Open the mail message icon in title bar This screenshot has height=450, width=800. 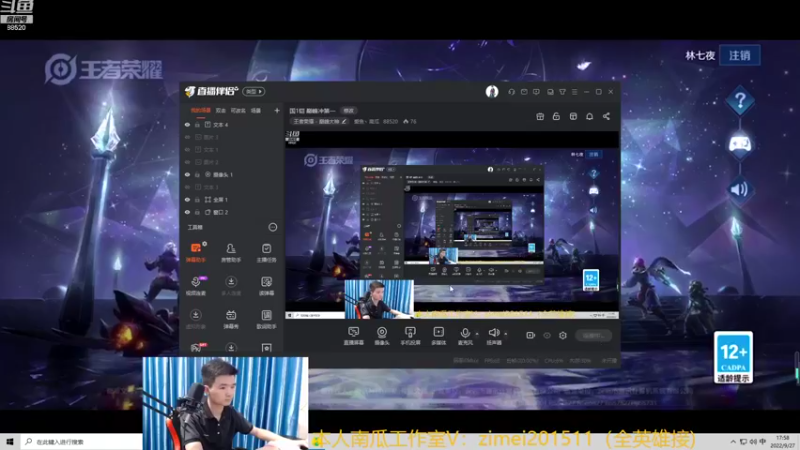tap(524, 92)
